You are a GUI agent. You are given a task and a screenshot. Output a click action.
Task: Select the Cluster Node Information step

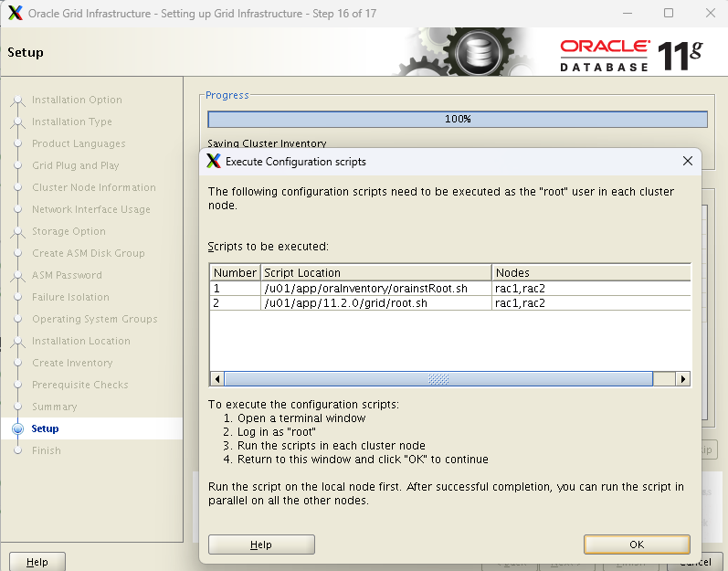[x=94, y=187]
